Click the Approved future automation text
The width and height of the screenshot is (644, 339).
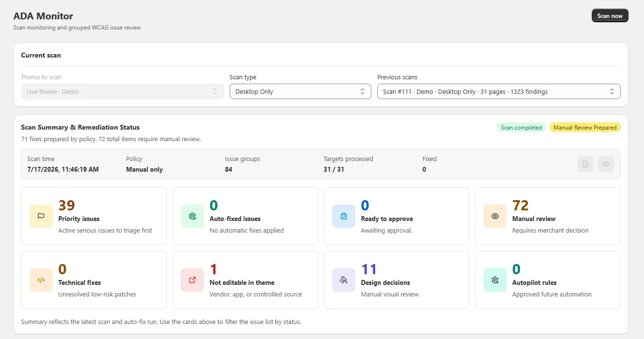552,294
